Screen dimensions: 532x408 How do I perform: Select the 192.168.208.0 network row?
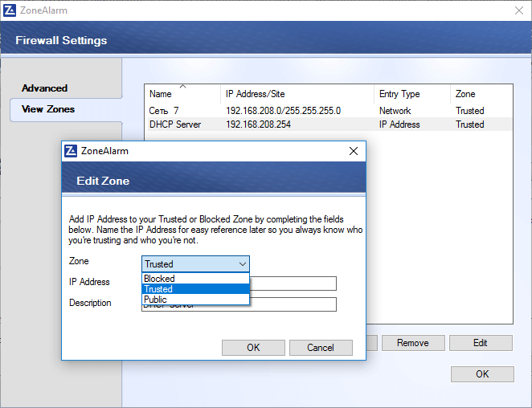click(283, 111)
